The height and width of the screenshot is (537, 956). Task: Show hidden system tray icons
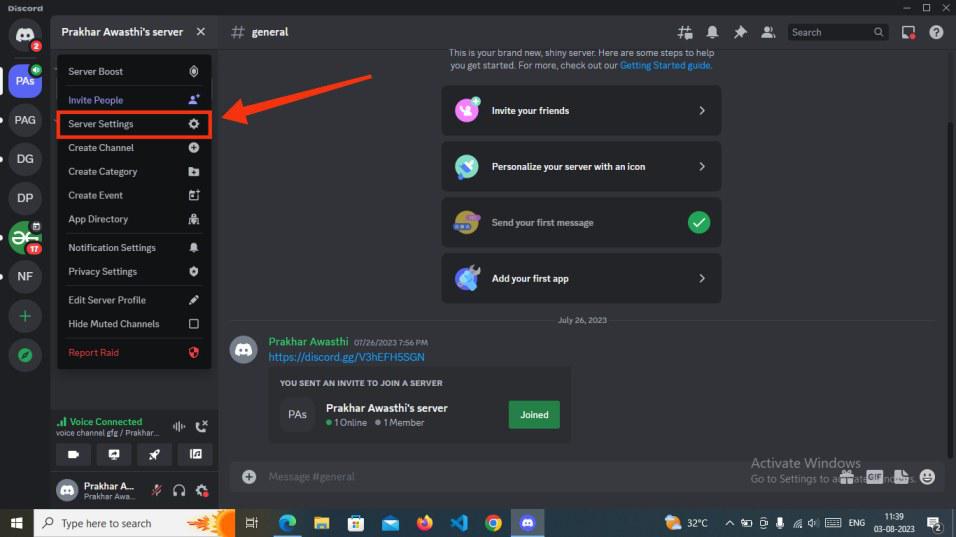pos(729,523)
